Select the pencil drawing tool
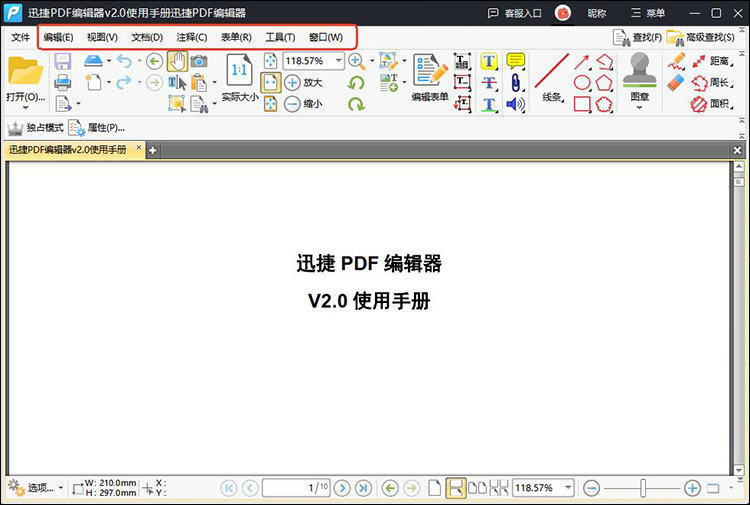750x505 pixels. click(676, 61)
